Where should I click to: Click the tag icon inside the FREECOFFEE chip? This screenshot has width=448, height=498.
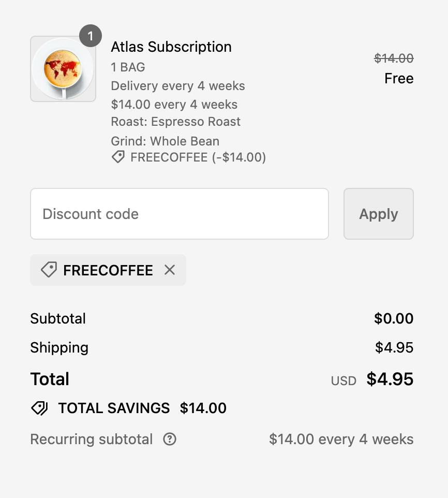pos(48,270)
